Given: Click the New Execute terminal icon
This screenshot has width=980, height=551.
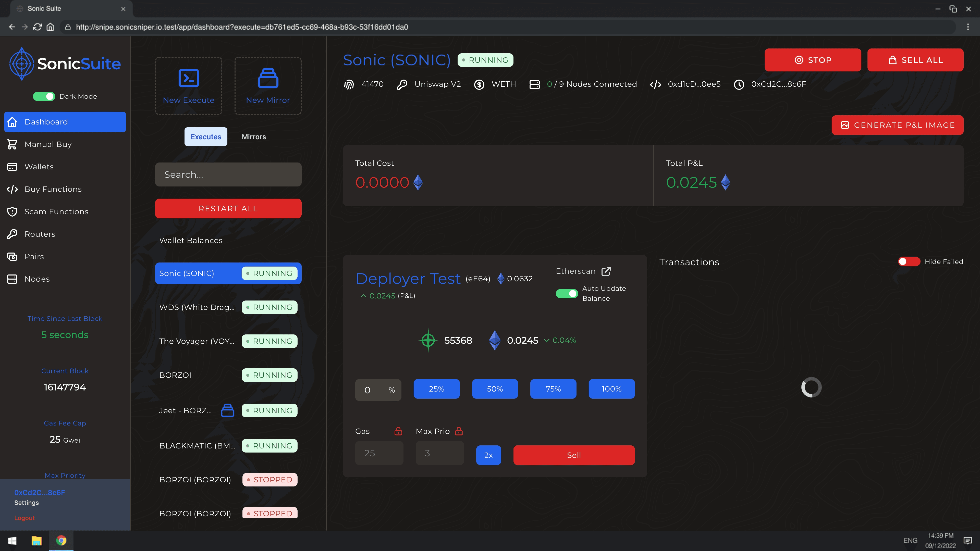Looking at the screenshot, I should click(x=189, y=78).
